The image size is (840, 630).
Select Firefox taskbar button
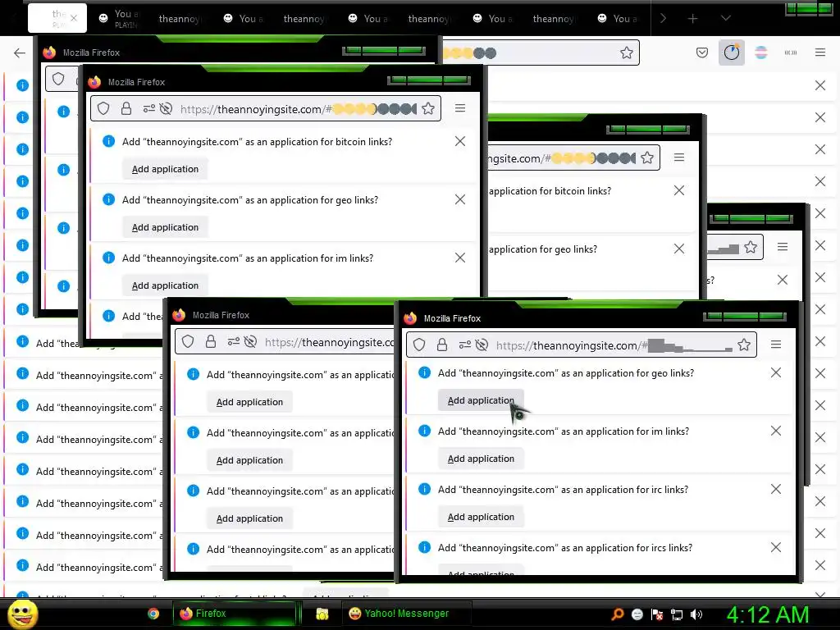pos(234,614)
